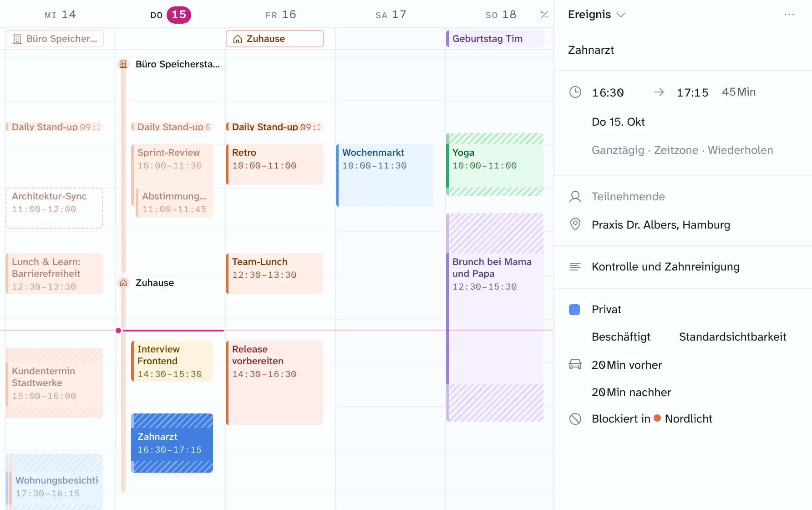Screen dimensions: 812x510
Task: Open the Release vorbereiten event
Action: click(x=275, y=383)
